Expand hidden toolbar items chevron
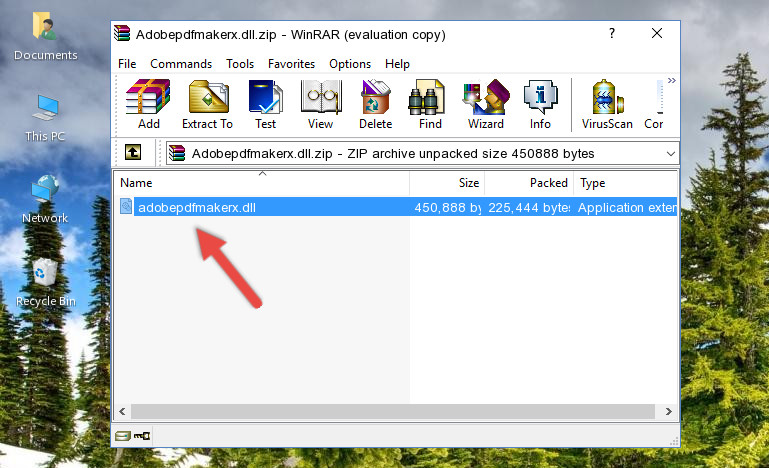Image resolution: width=769 pixels, height=468 pixels. [671, 80]
